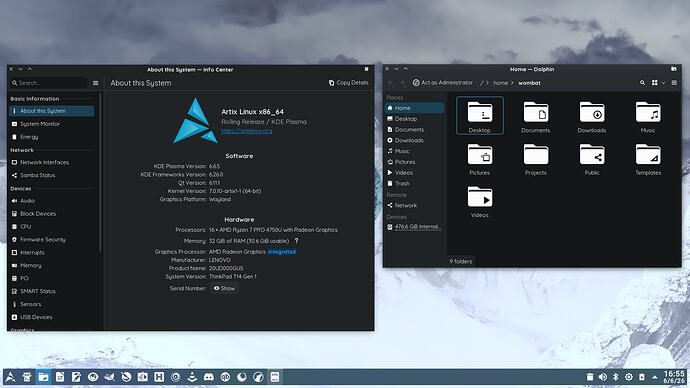
Task: Launch VLC from the taskbar
Action: point(192,377)
